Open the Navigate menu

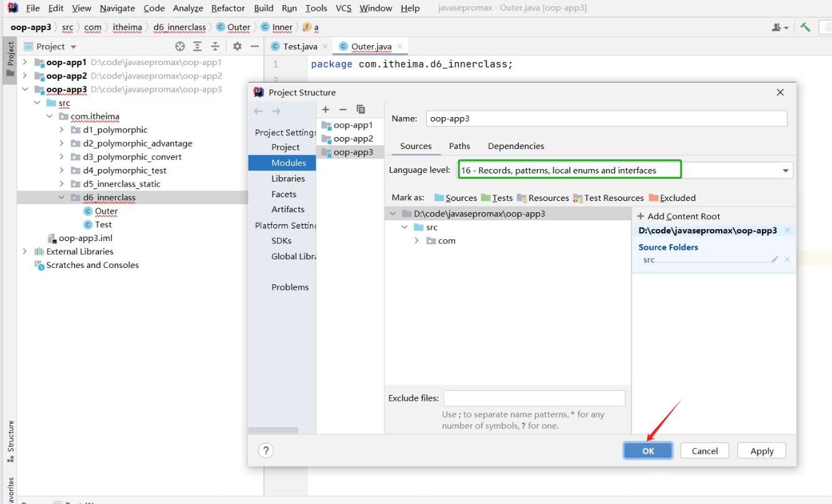pos(117,8)
